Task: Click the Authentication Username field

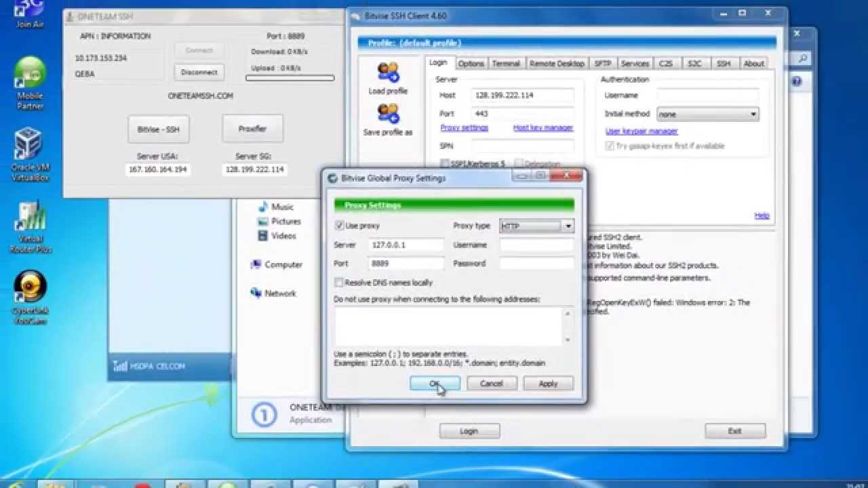Action: (x=707, y=96)
